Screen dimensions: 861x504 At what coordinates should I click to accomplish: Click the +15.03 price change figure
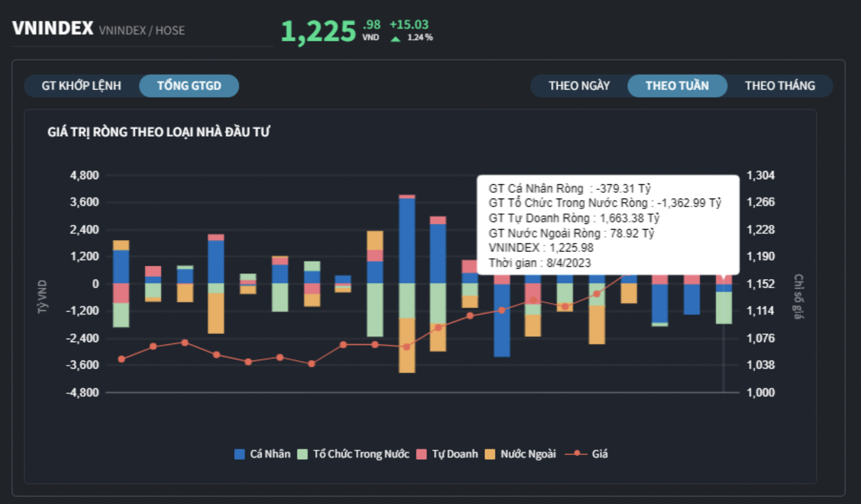click(x=409, y=25)
